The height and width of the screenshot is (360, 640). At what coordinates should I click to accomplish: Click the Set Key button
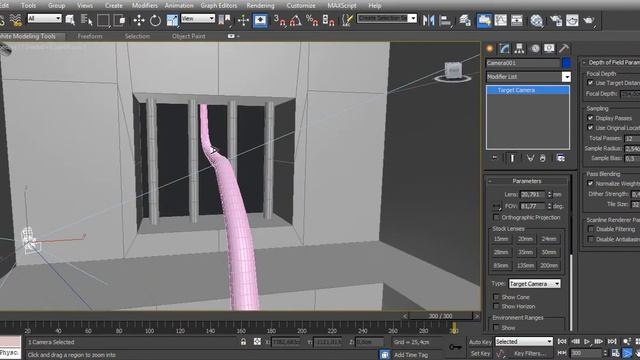click(x=480, y=353)
